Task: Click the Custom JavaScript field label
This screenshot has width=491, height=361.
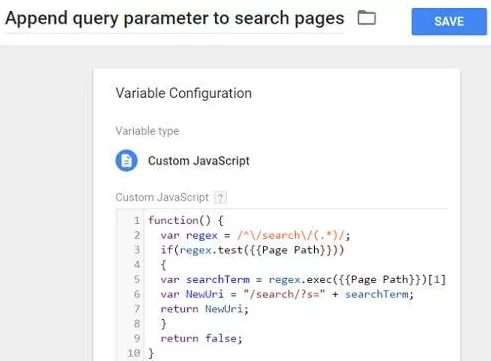Action: pyautogui.click(x=162, y=197)
